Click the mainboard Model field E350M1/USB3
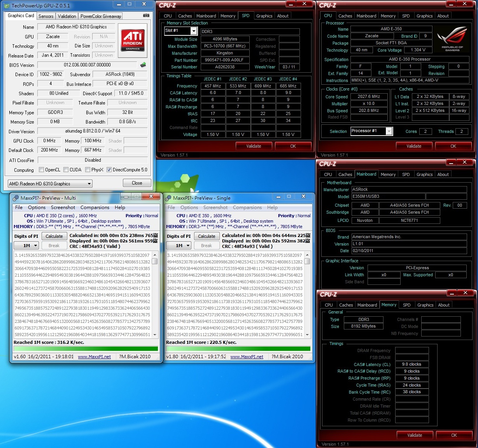 click(388, 197)
